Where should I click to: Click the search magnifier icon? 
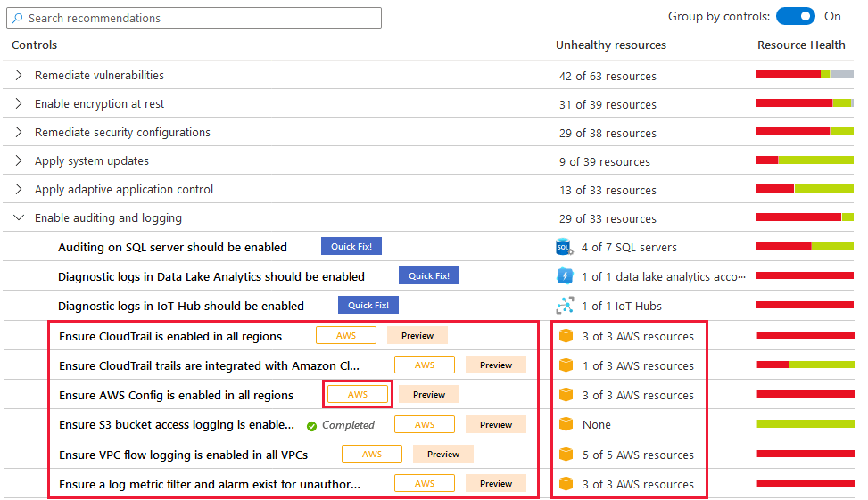tap(17, 18)
